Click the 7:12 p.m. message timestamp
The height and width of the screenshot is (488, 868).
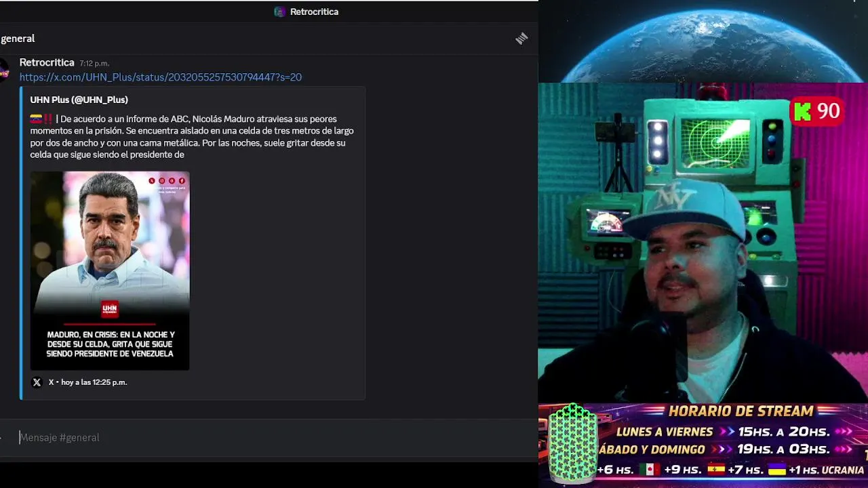coord(94,63)
